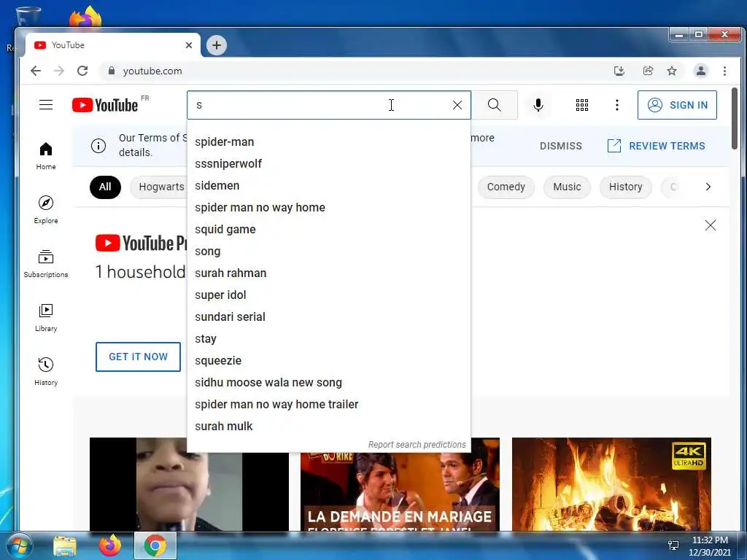Open Subscriptions in the left sidebar

46,264
